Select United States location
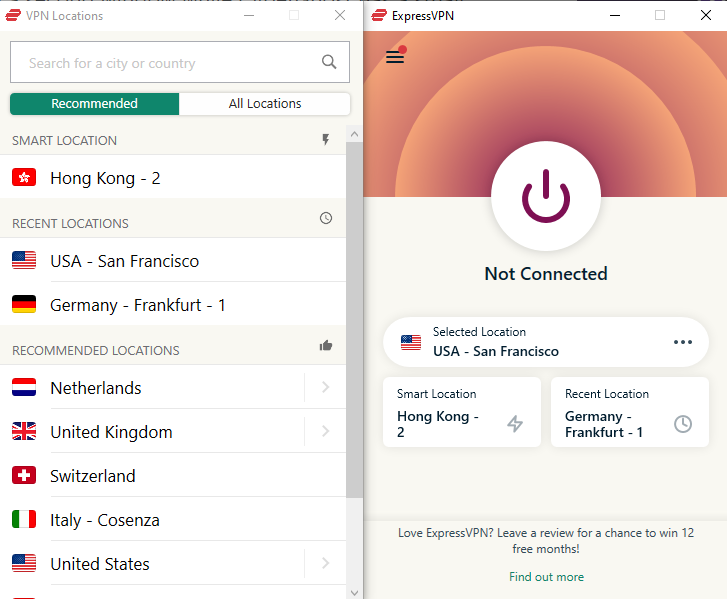The height and width of the screenshot is (599, 727). pyautogui.click(x=152, y=563)
